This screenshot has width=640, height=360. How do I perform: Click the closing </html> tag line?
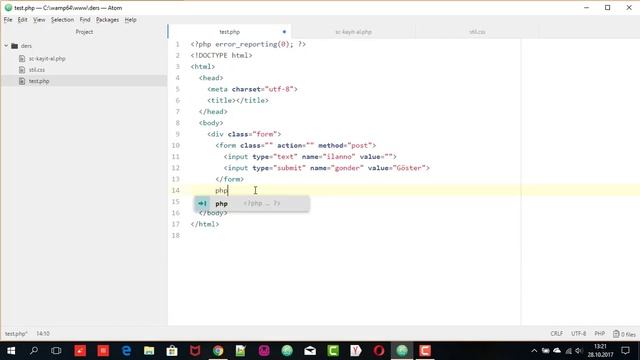[204, 224]
